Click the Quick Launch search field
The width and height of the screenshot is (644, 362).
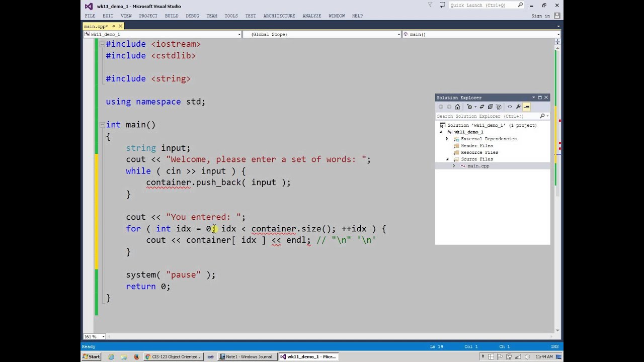click(482, 5)
